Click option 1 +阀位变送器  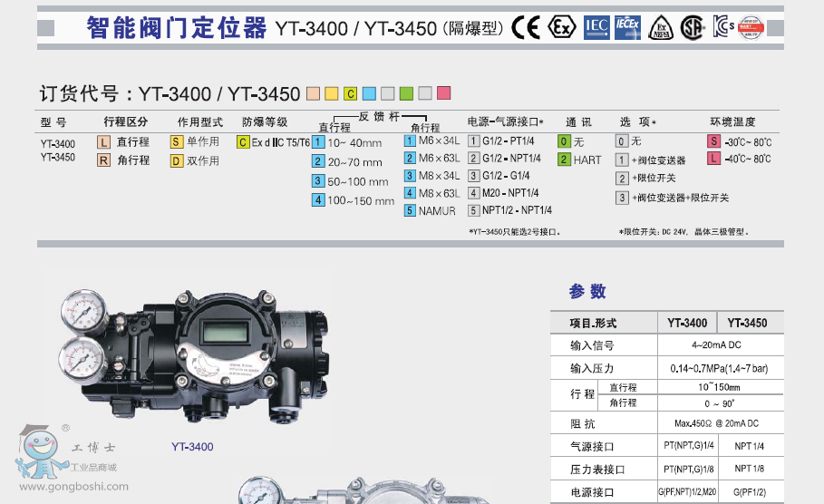pos(651,160)
